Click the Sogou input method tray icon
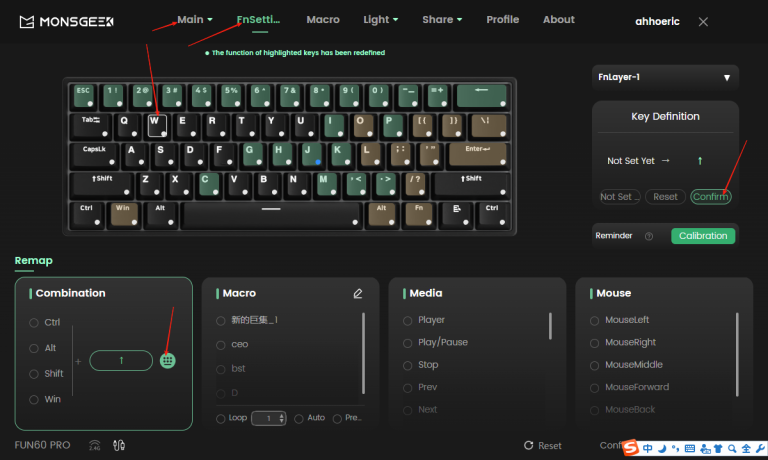Image resolution: width=768 pixels, height=460 pixels. (x=631, y=449)
